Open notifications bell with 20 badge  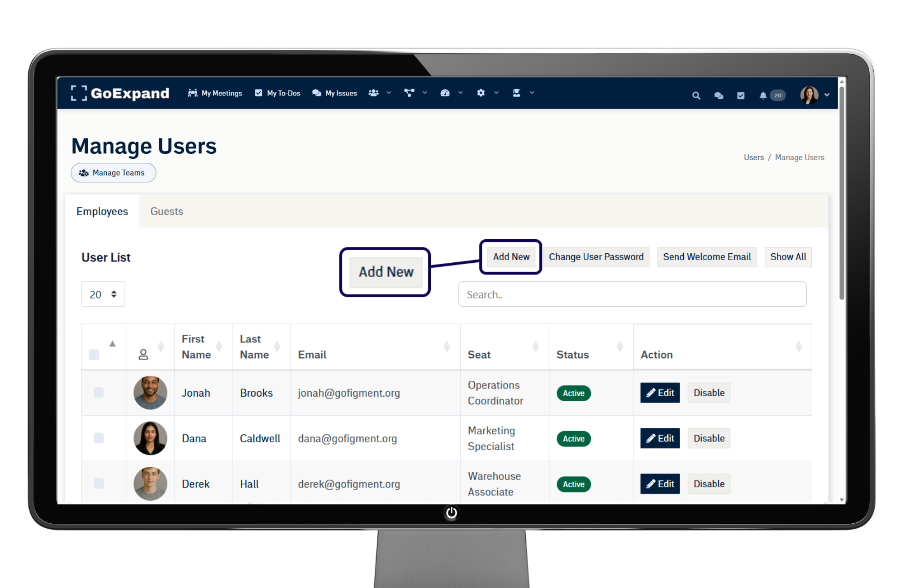(x=763, y=95)
